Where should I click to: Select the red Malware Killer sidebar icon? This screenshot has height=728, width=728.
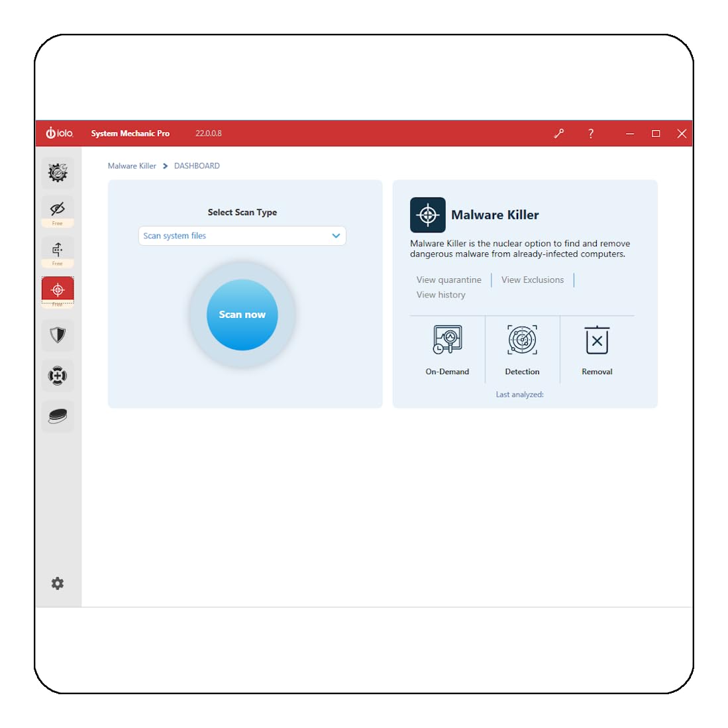tap(58, 289)
